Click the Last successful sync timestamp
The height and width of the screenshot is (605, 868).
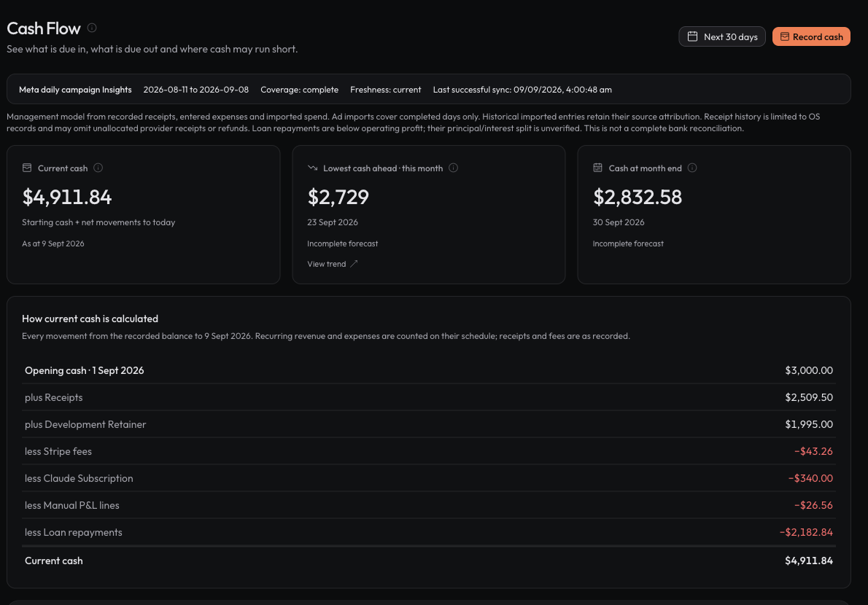point(522,90)
